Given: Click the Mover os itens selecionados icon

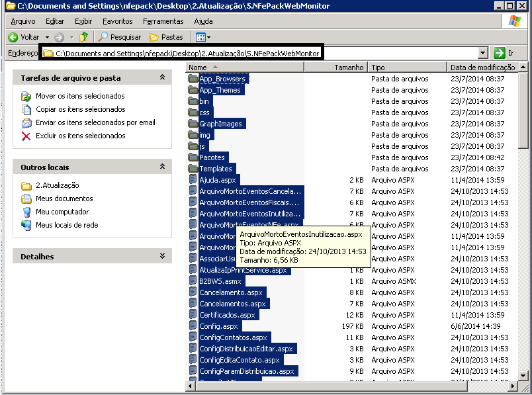Looking at the screenshot, I should (26, 96).
